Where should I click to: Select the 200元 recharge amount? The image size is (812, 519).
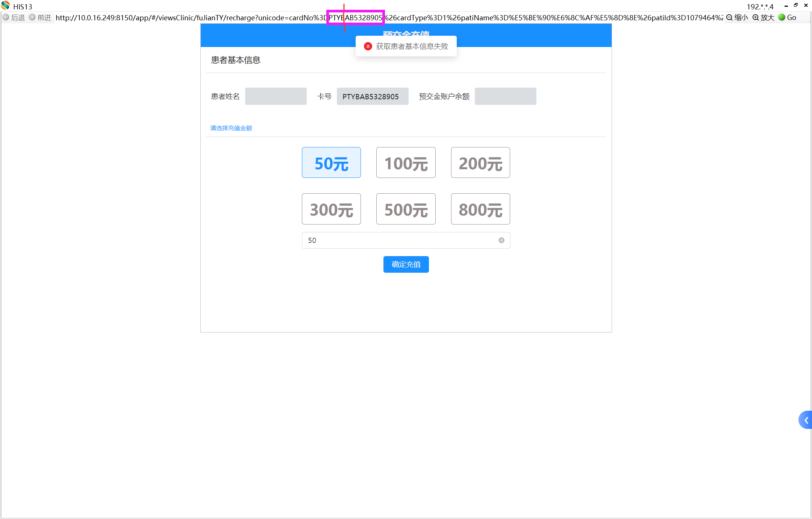480,162
